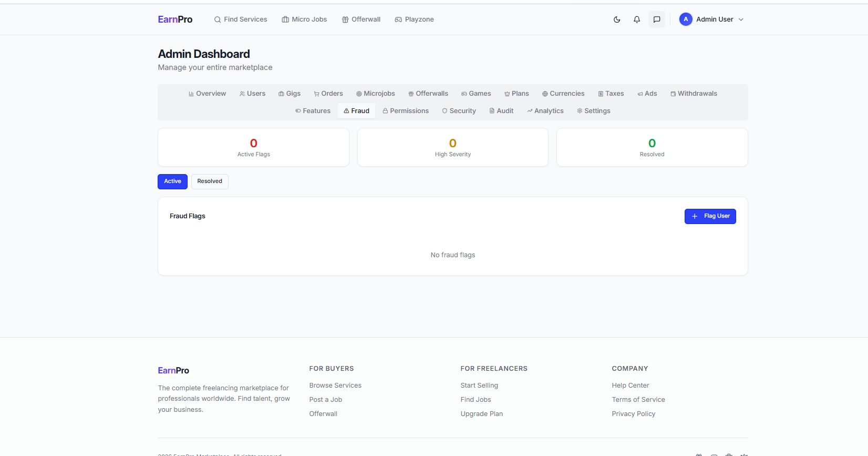Open Playzone from the top navigation
The image size is (868, 456).
(414, 19)
